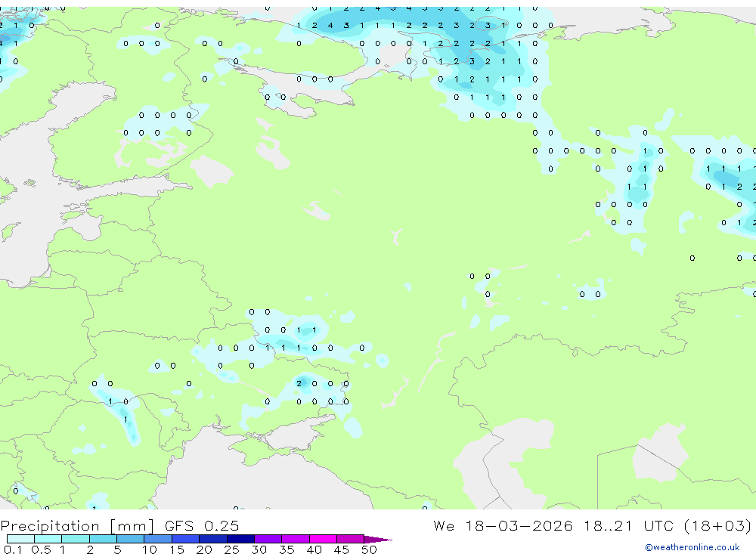Click the arrow tip beyond 50 mm
The width and height of the screenshot is (756, 554).
click(x=378, y=540)
